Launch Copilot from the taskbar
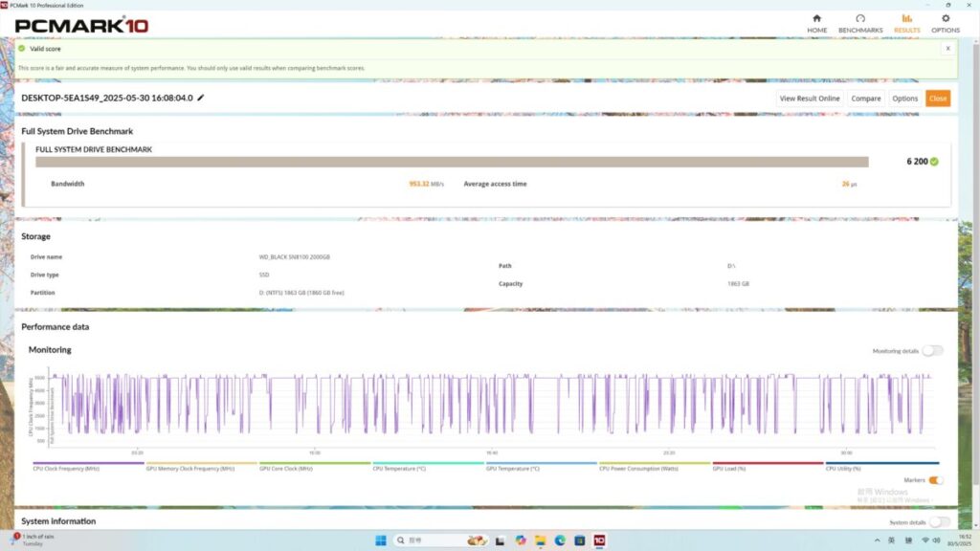 521,540
